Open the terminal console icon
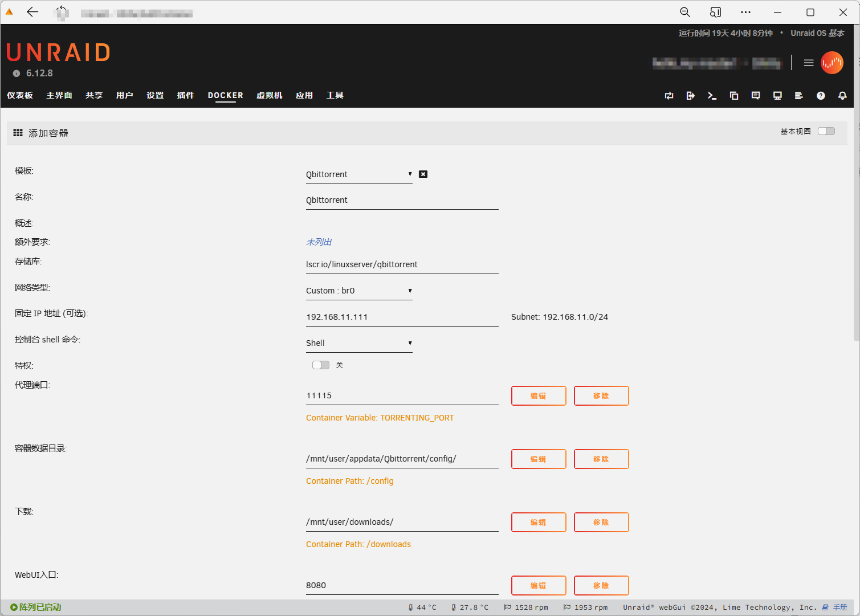This screenshot has width=860, height=616. [712, 96]
